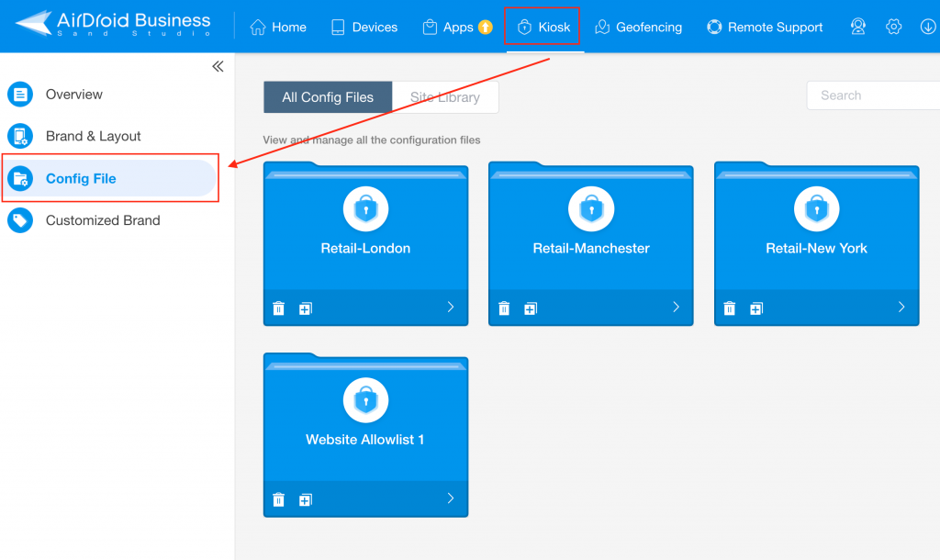This screenshot has height=560, width=940.
Task: Duplicate the Retail-New York config file
Action: coord(756,308)
